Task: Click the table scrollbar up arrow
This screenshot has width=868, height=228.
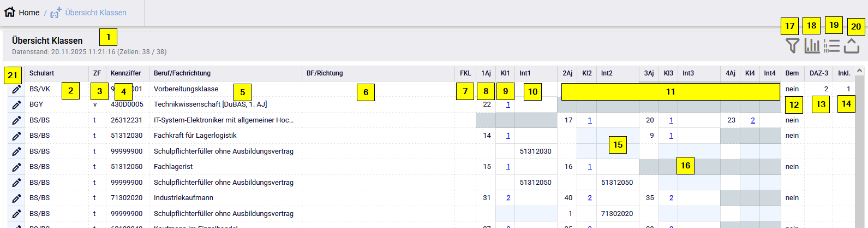Action: [860, 71]
